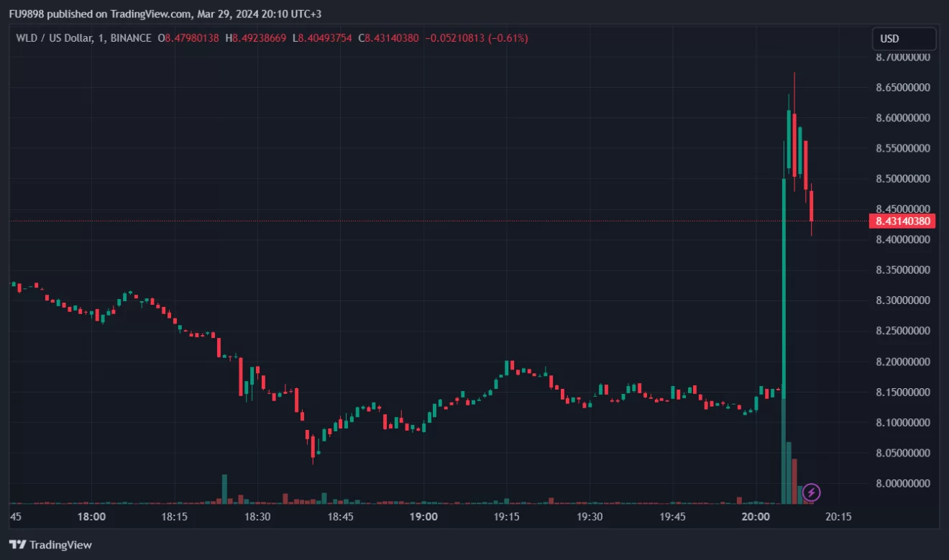949x560 pixels.
Task: Click the BINANCE exchange label
Action: point(132,38)
